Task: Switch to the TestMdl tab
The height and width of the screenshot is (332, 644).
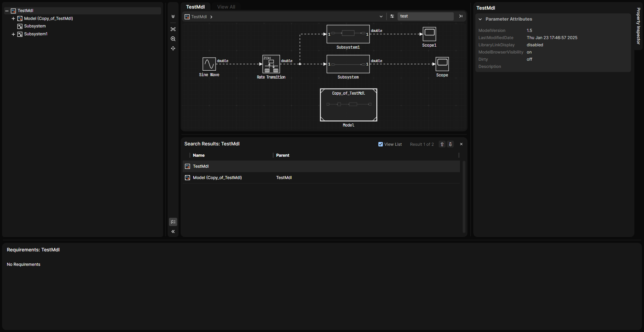Action: [195, 7]
